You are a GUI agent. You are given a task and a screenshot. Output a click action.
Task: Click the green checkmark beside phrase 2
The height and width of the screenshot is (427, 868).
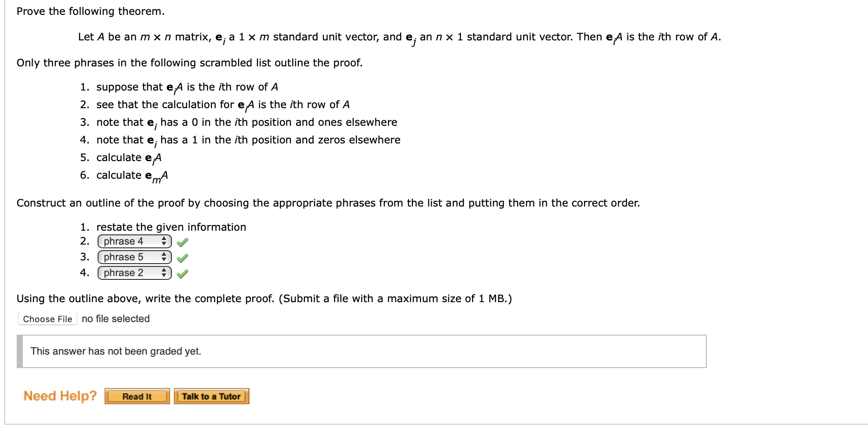coord(182,273)
